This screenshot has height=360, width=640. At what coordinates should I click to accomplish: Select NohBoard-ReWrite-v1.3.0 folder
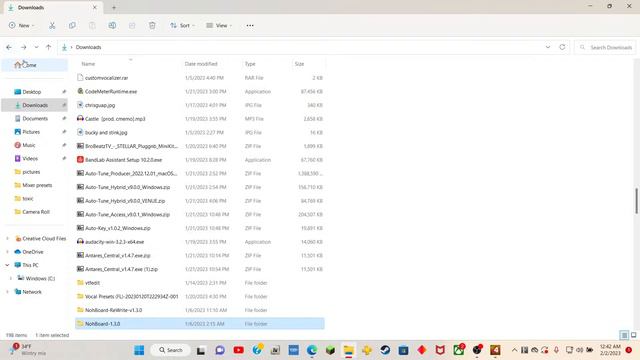(x=200, y=310)
